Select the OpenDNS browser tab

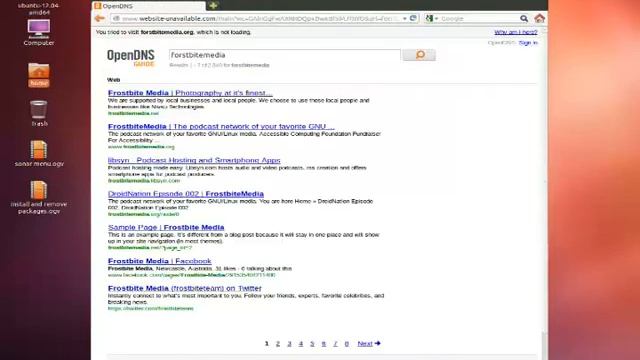click(149, 6)
